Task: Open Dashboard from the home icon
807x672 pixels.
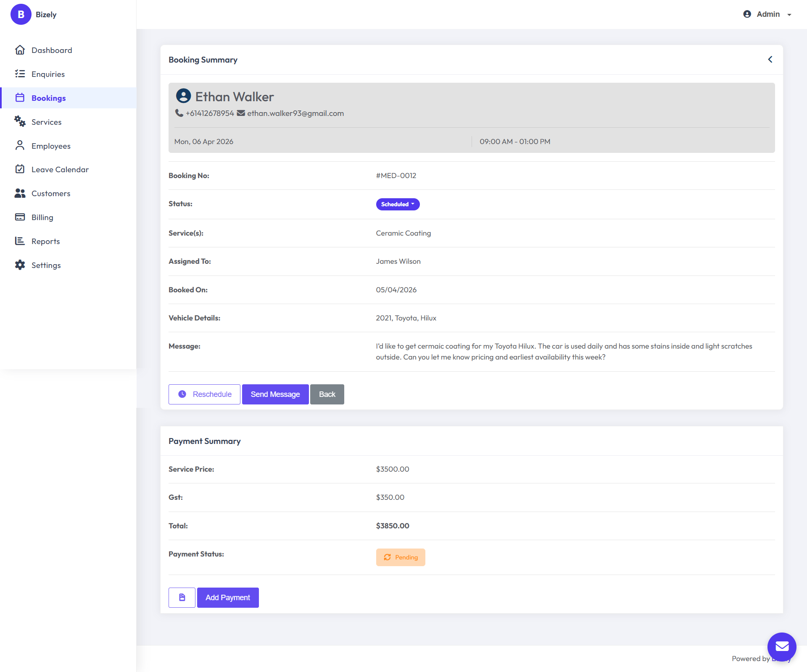Action: (x=20, y=50)
